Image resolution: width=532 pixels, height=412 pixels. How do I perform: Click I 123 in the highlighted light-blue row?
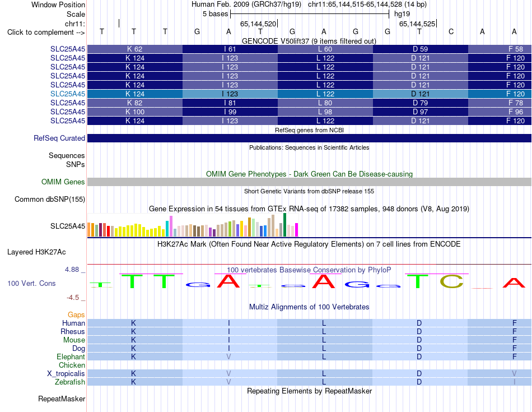pos(230,94)
